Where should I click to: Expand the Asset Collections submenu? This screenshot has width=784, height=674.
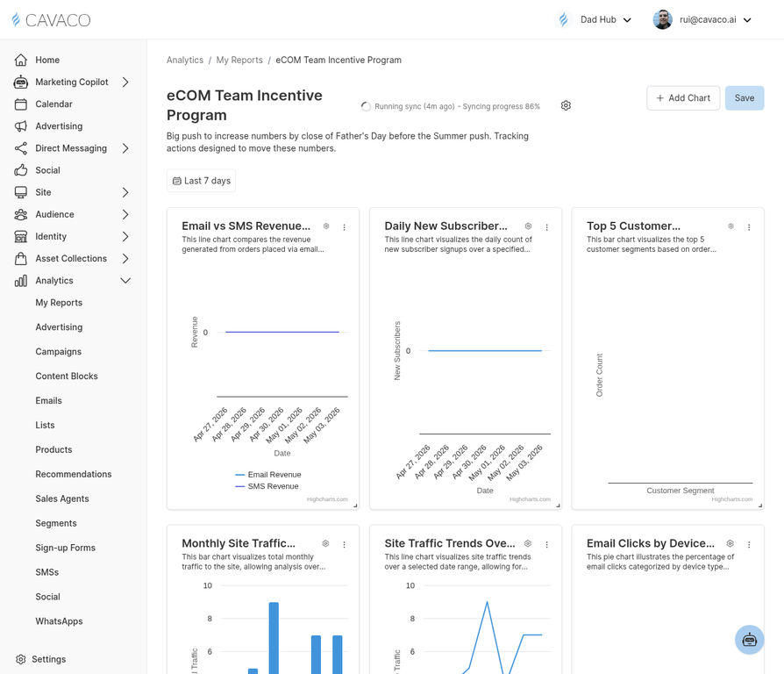click(125, 258)
